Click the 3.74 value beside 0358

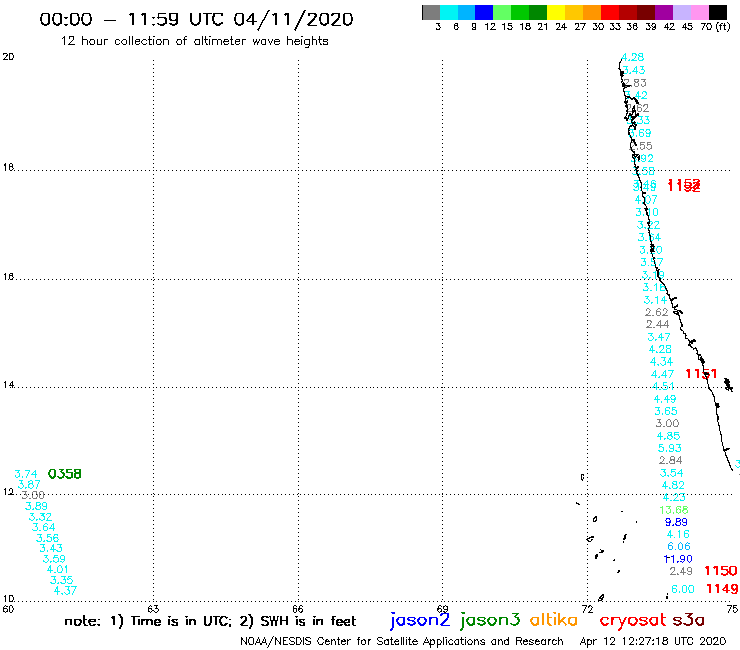coord(26,474)
